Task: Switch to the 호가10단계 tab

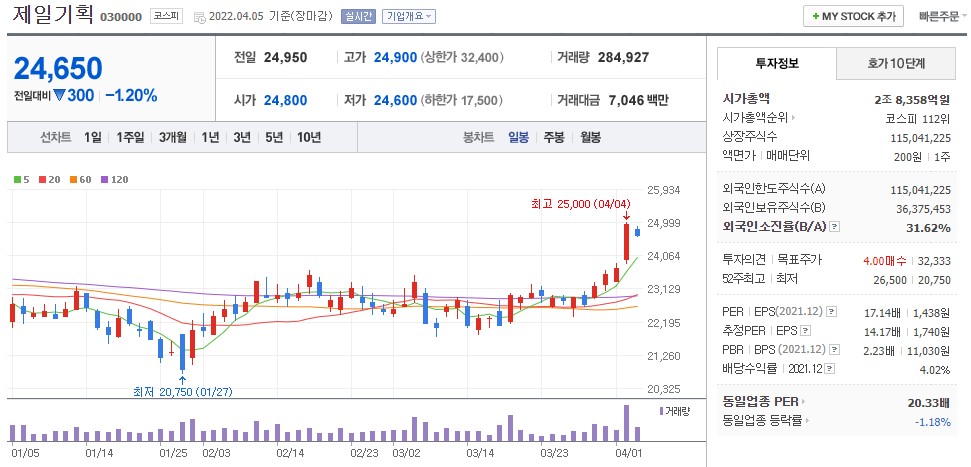Action: click(896, 63)
